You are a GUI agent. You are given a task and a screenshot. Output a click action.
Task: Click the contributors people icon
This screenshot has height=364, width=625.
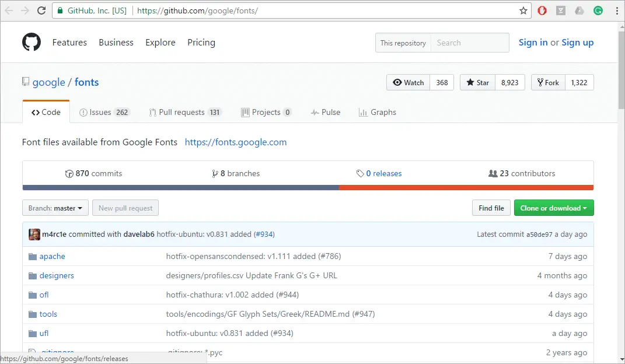click(493, 173)
